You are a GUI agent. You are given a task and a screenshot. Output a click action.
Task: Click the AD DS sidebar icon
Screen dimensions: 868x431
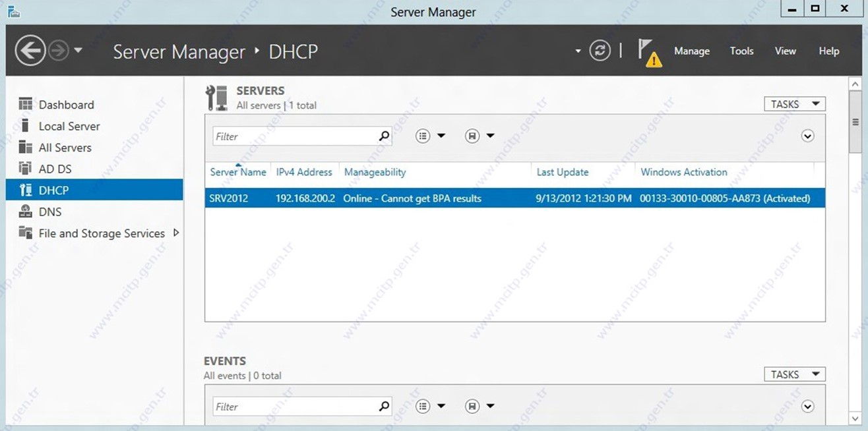pos(25,168)
